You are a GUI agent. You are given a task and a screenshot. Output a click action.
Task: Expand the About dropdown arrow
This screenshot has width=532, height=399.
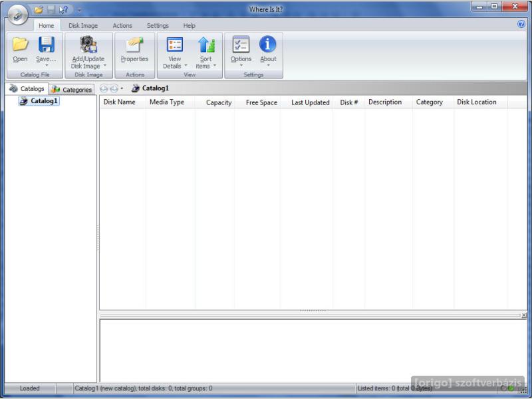pos(268,65)
